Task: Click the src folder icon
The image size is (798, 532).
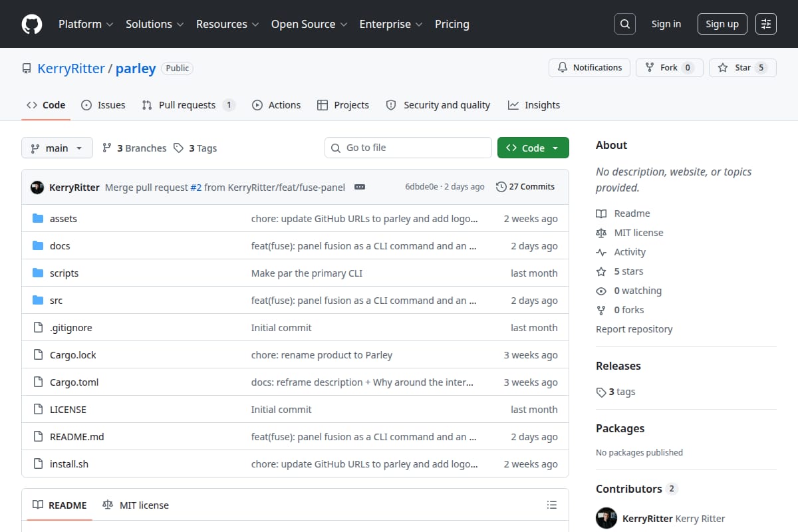Action: click(38, 301)
